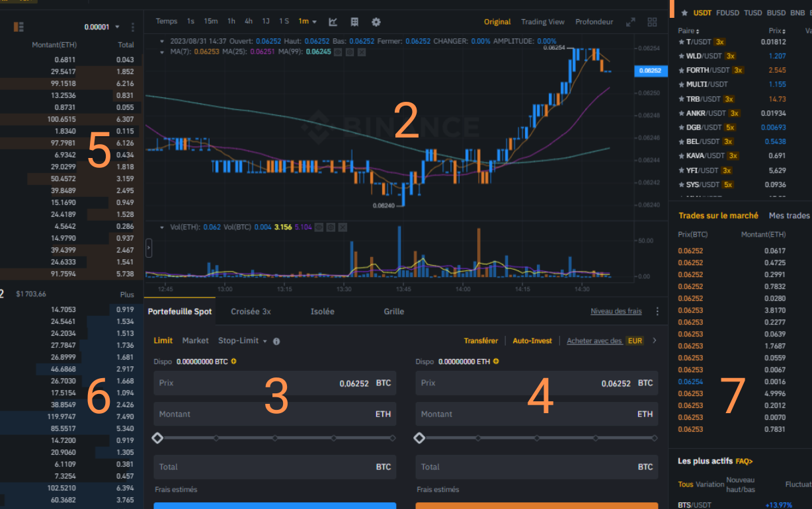Favorite the FORTH/USDT pair star

tap(682, 70)
